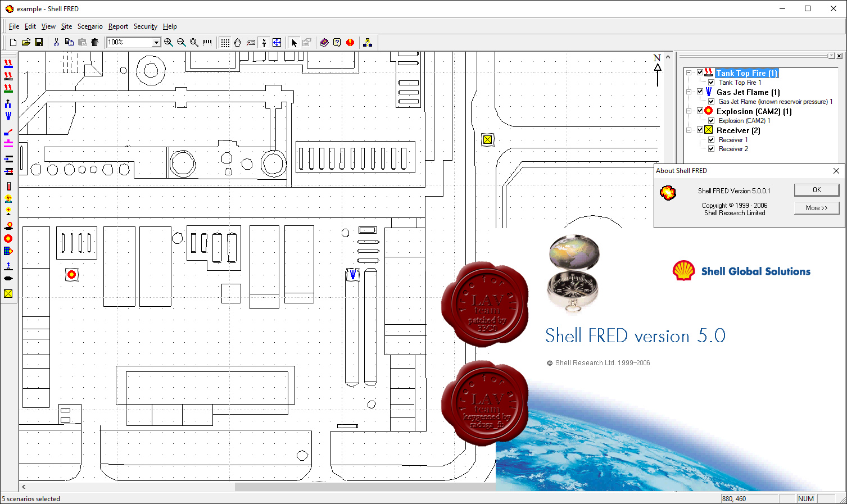Collapse the Receiver tree node
The height and width of the screenshot is (504, 847).
pyautogui.click(x=689, y=130)
